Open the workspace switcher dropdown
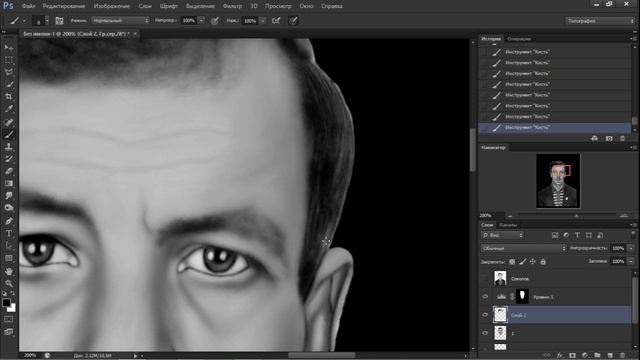640x360 pixels. (x=600, y=21)
